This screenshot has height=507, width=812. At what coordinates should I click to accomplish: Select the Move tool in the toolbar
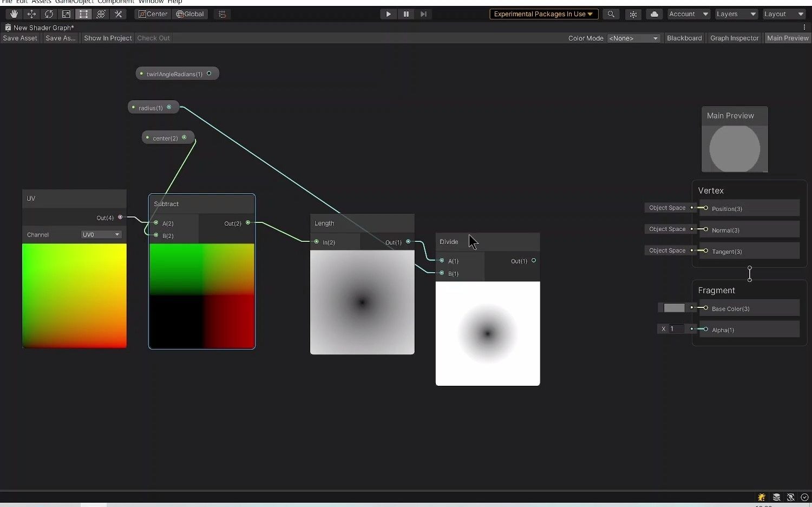point(31,14)
